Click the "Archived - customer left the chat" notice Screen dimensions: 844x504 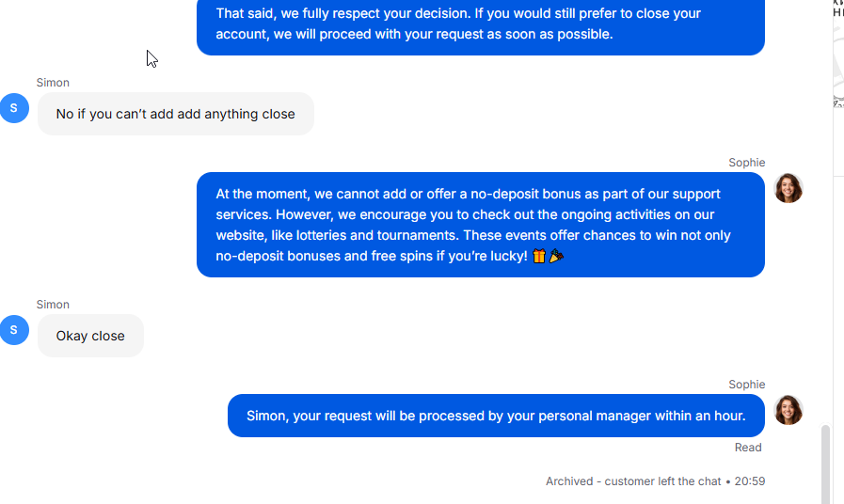(633, 481)
